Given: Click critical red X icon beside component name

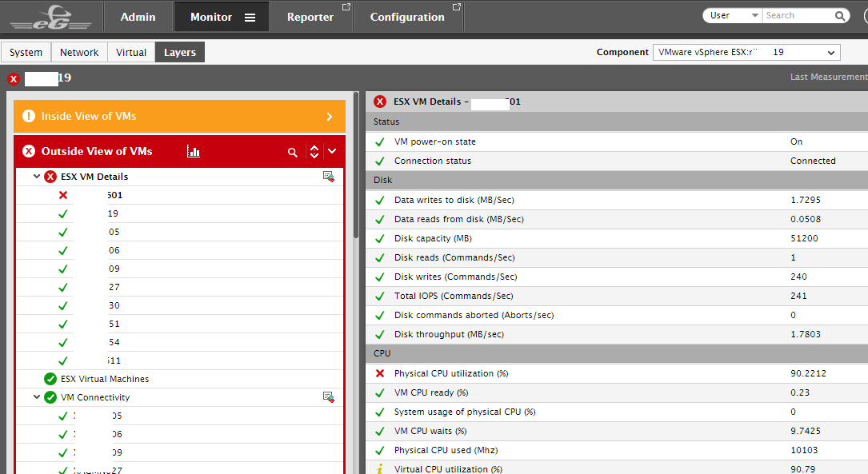Looking at the screenshot, I should [14, 79].
